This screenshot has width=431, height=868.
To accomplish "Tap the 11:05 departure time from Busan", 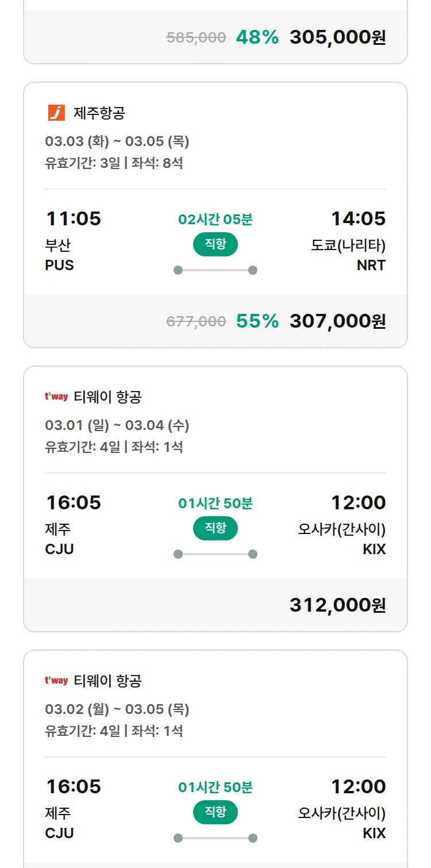I will click(73, 219).
